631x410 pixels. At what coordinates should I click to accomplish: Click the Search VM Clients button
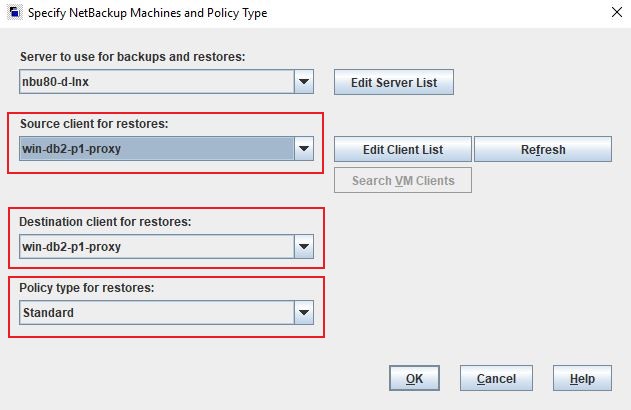402,180
